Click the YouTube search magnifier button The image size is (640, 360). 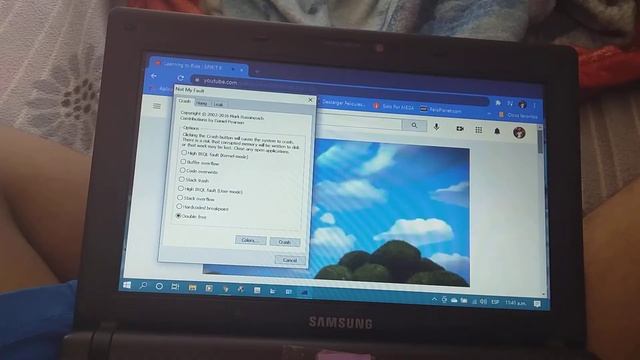pyautogui.click(x=414, y=125)
